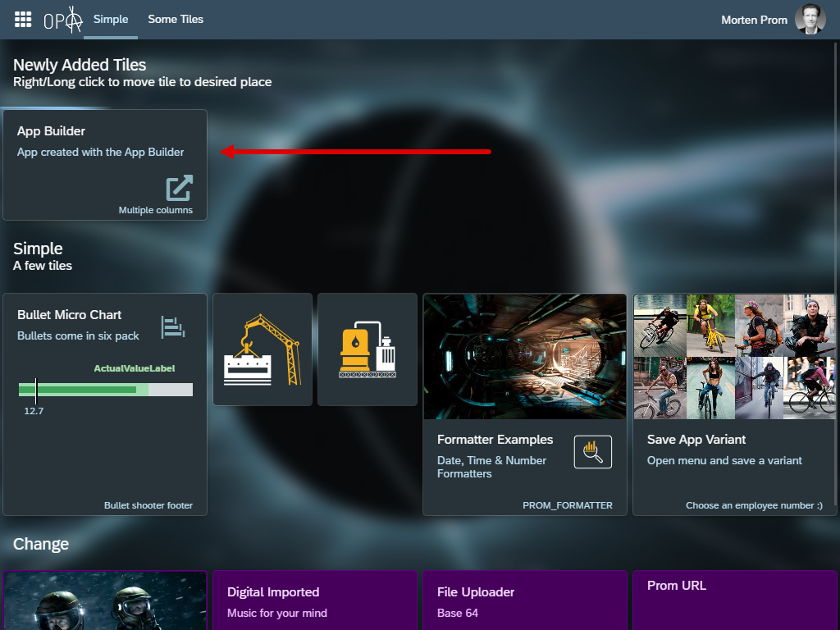
Task: Open the Save App Variant tile
Action: click(x=696, y=440)
